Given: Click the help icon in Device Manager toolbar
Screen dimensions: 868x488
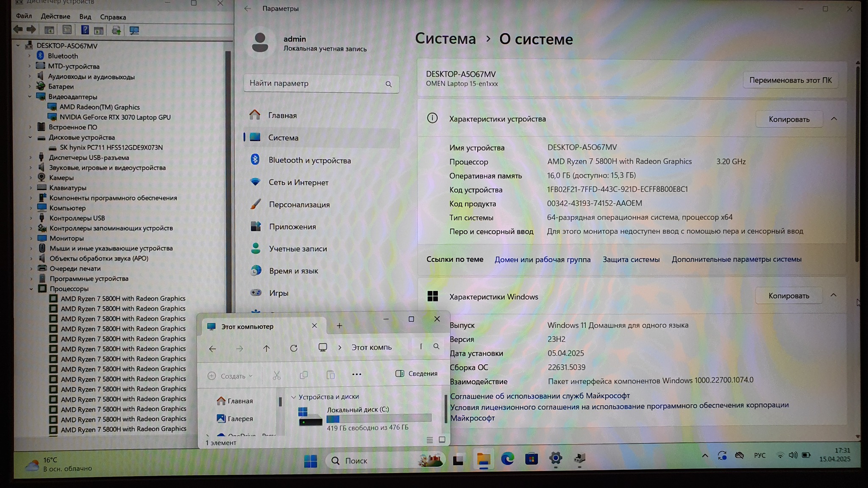Looking at the screenshot, I should [85, 30].
